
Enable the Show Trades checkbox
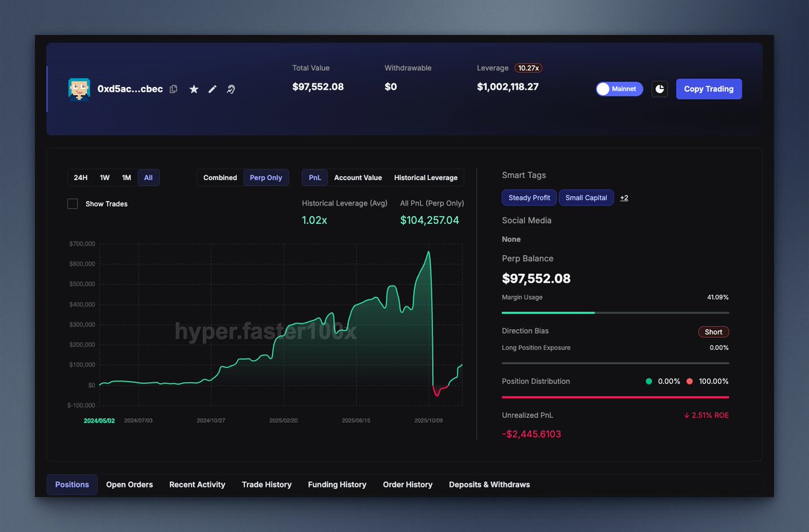[73, 204]
